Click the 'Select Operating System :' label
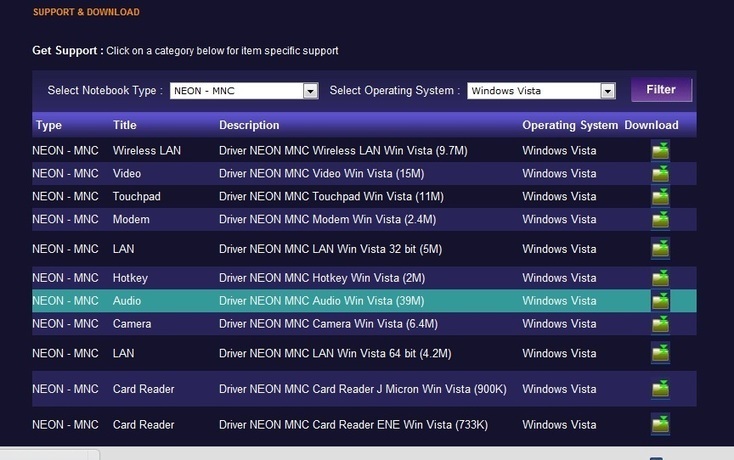 pyautogui.click(x=395, y=90)
